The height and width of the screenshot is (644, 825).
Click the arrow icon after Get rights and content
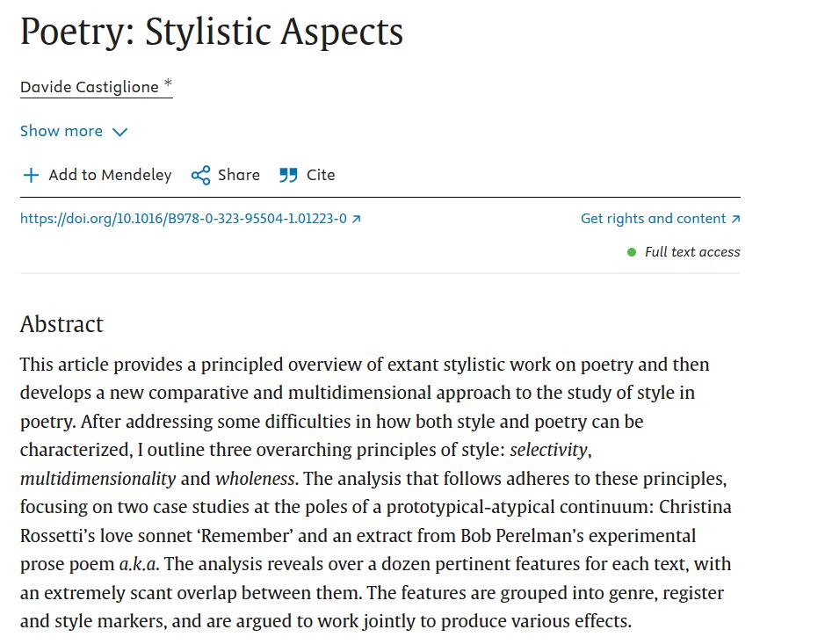pos(735,219)
